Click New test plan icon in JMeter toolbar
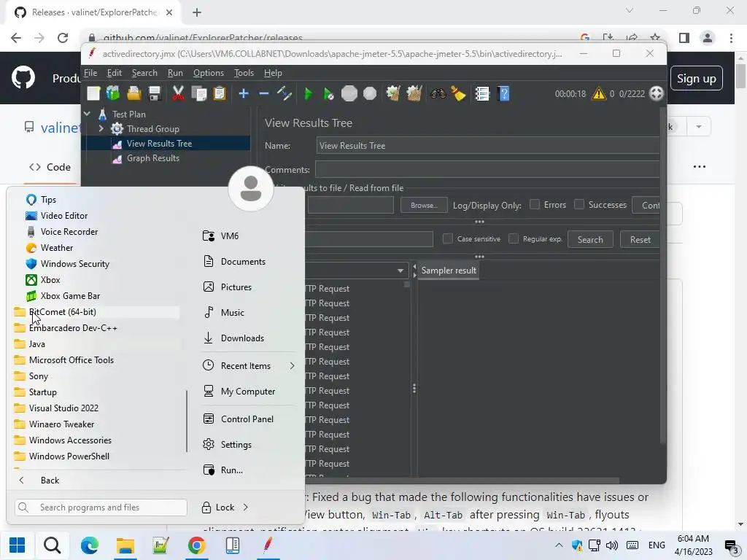The image size is (747, 560). point(93,93)
